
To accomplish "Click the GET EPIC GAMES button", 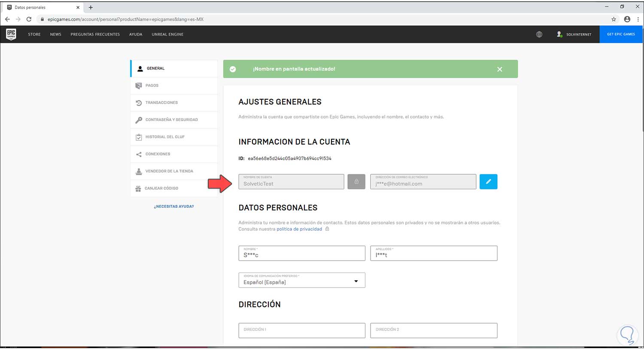I will (x=621, y=34).
